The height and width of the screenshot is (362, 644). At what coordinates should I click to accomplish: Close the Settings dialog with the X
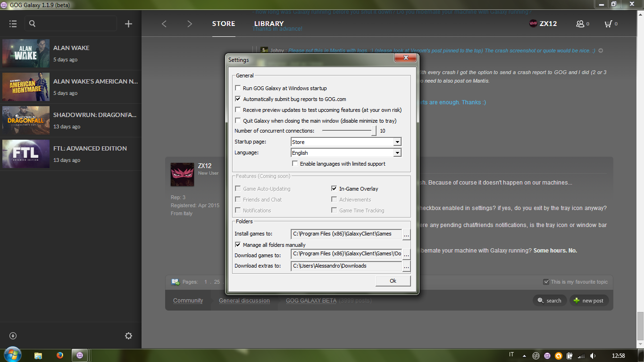(405, 58)
